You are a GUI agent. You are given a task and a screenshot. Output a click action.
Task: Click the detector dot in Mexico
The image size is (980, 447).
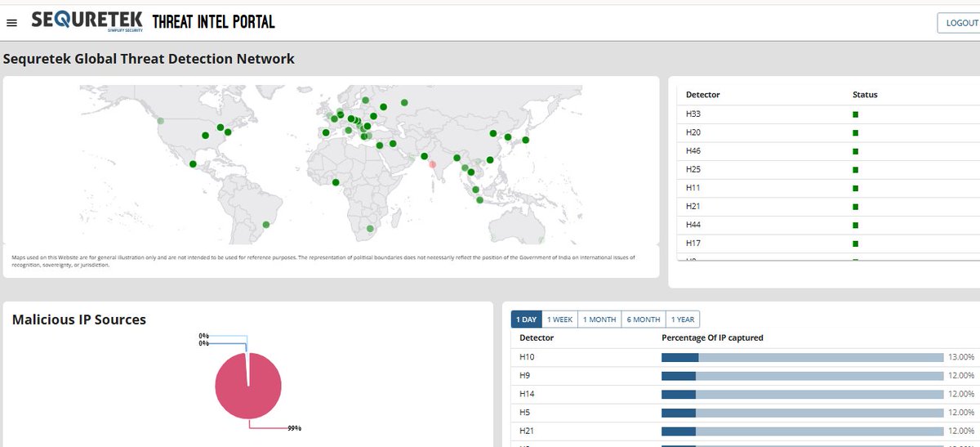click(x=193, y=164)
